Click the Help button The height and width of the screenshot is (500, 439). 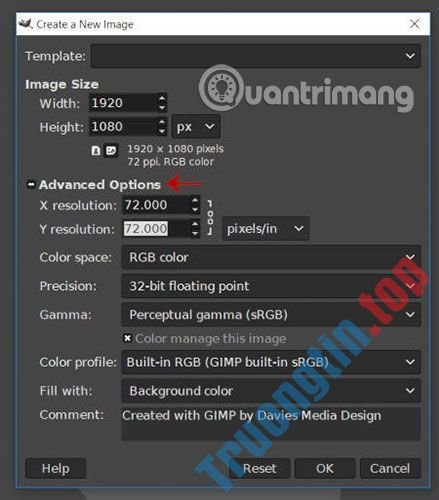55,468
